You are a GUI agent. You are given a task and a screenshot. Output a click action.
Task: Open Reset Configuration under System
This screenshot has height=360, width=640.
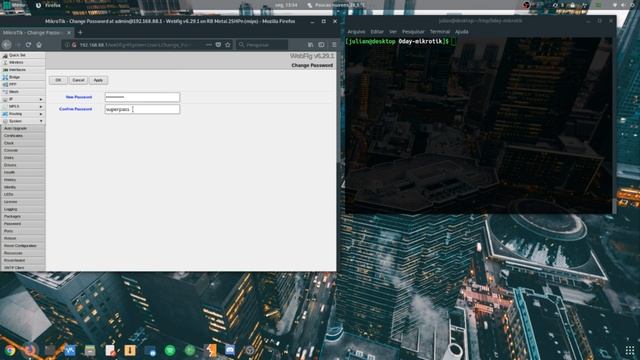coord(23,246)
